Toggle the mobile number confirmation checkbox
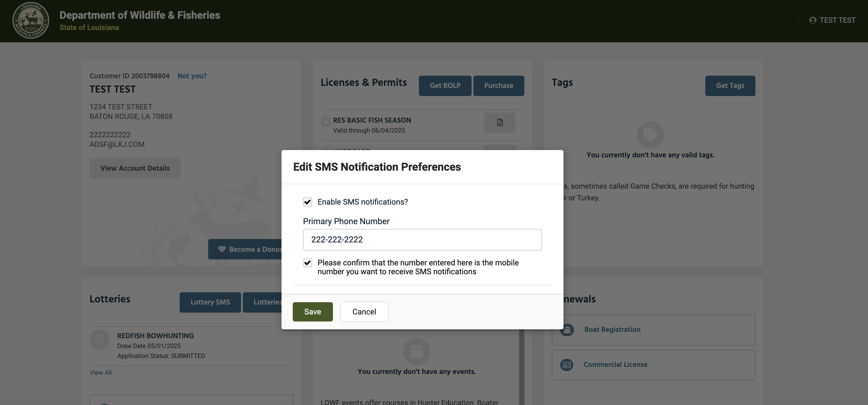Screen dimensions: 868x405 [307, 263]
